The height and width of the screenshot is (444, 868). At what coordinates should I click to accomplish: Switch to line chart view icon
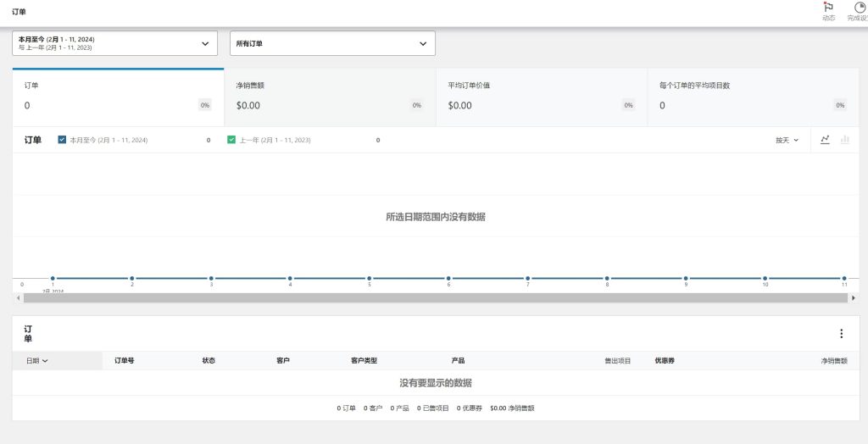[x=825, y=140]
